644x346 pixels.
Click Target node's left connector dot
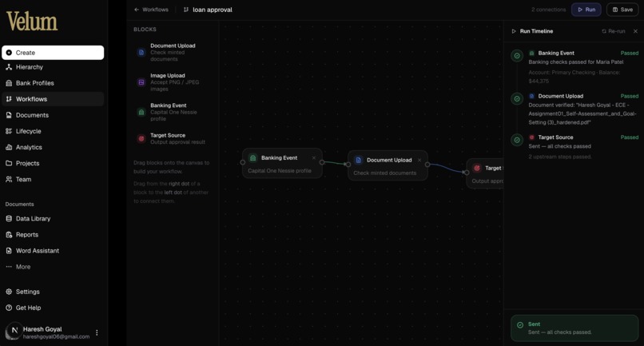coord(467,173)
